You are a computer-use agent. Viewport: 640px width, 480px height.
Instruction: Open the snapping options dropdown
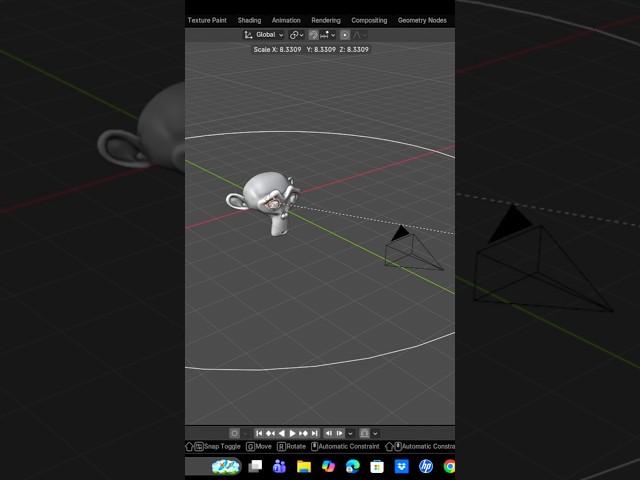tap(328, 35)
